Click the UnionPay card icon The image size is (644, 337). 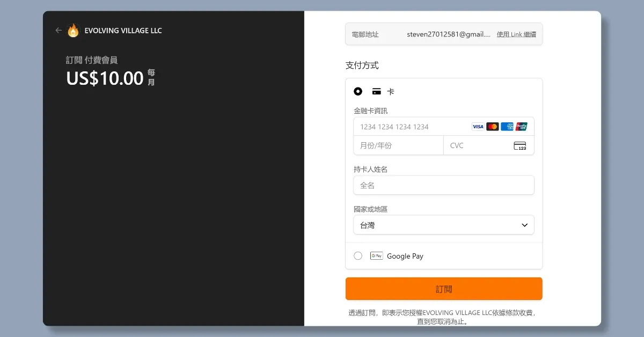tap(521, 127)
